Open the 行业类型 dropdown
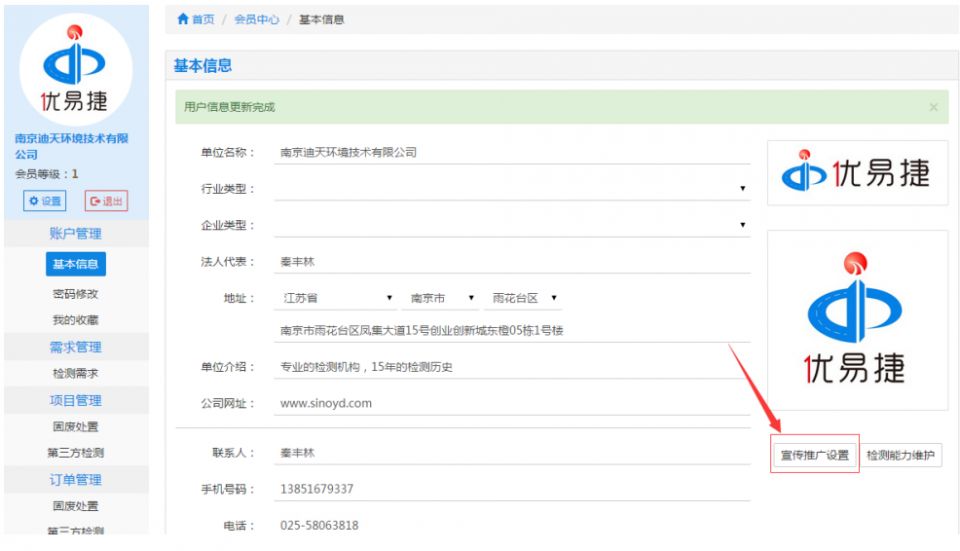The image size is (960, 551). tap(512, 189)
